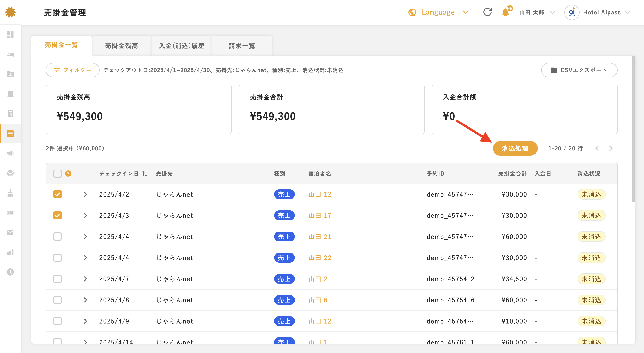Open the Language dropdown

click(439, 12)
